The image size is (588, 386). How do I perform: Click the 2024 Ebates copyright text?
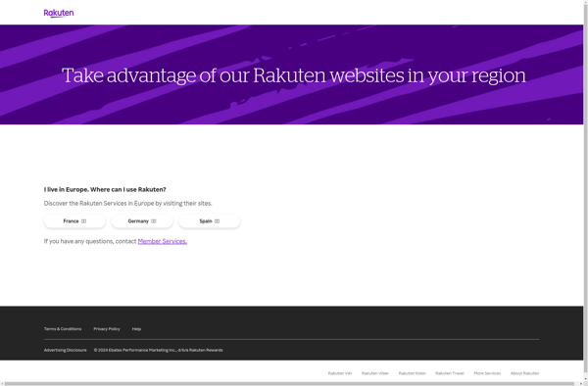(x=158, y=350)
